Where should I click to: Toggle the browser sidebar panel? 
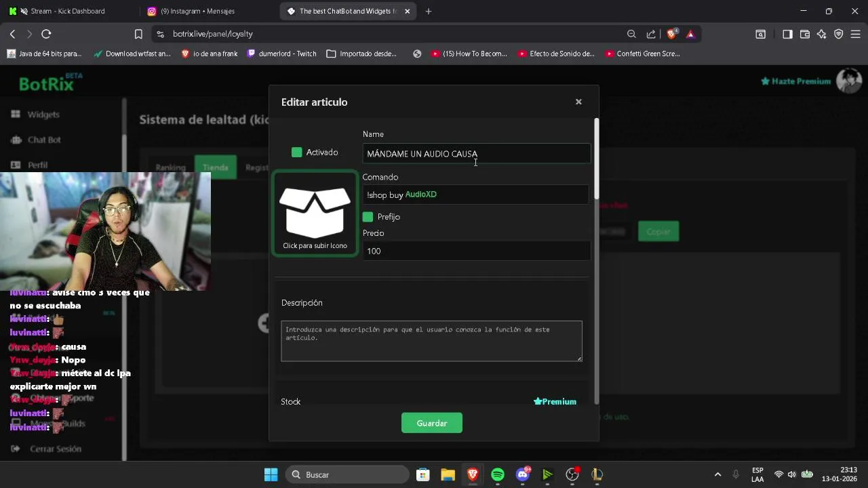pyautogui.click(x=787, y=34)
